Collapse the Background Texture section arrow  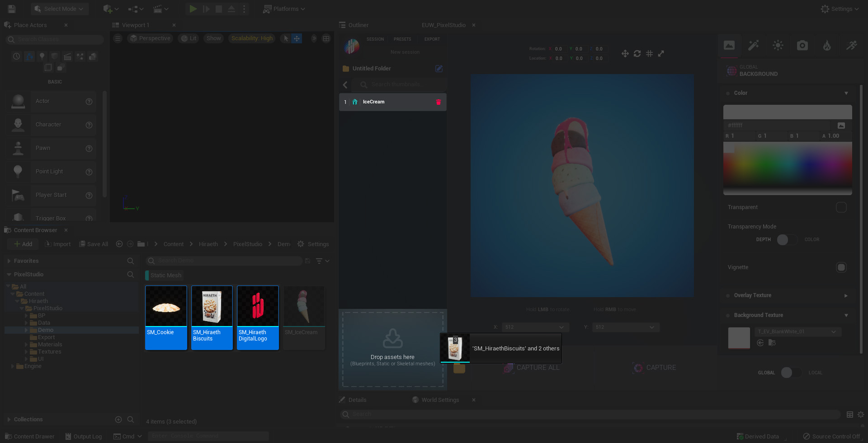(846, 316)
